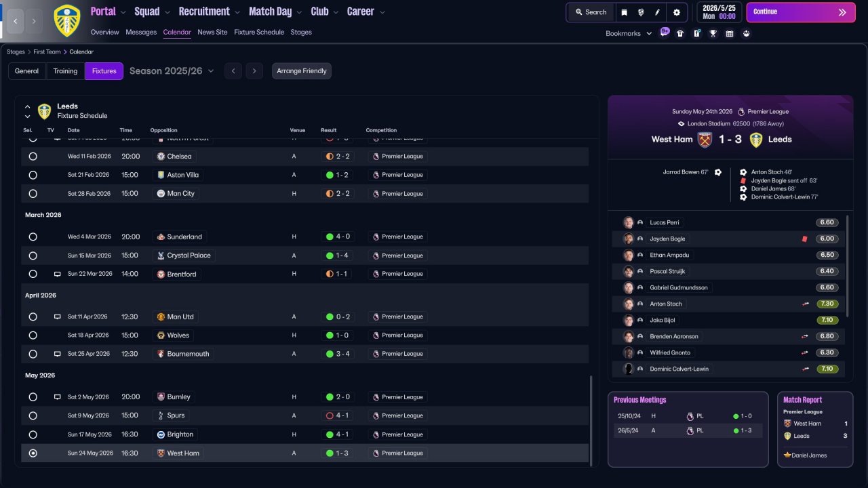This screenshot has width=868, height=488.
Task: Select the Wolves fixture radio button
Action: click(x=33, y=335)
